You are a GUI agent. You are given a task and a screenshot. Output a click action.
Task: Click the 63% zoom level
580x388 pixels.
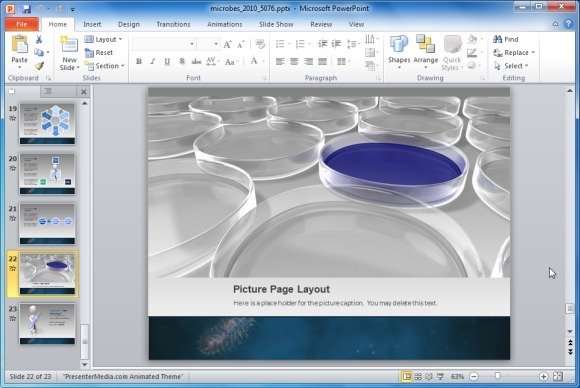(x=457, y=377)
